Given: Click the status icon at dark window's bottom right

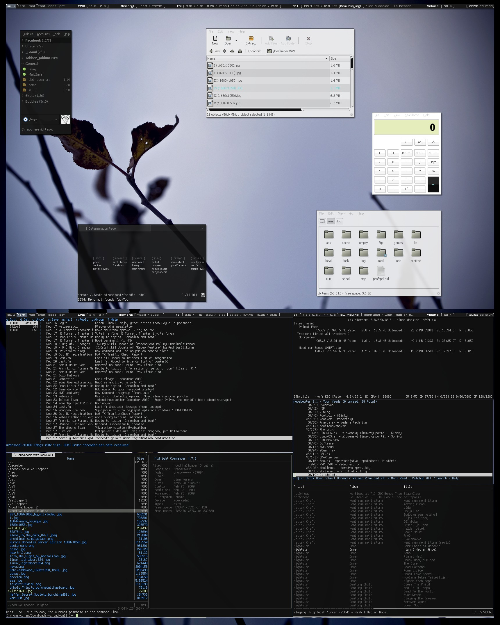Looking at the screenshot, I should tap(203, 295).
